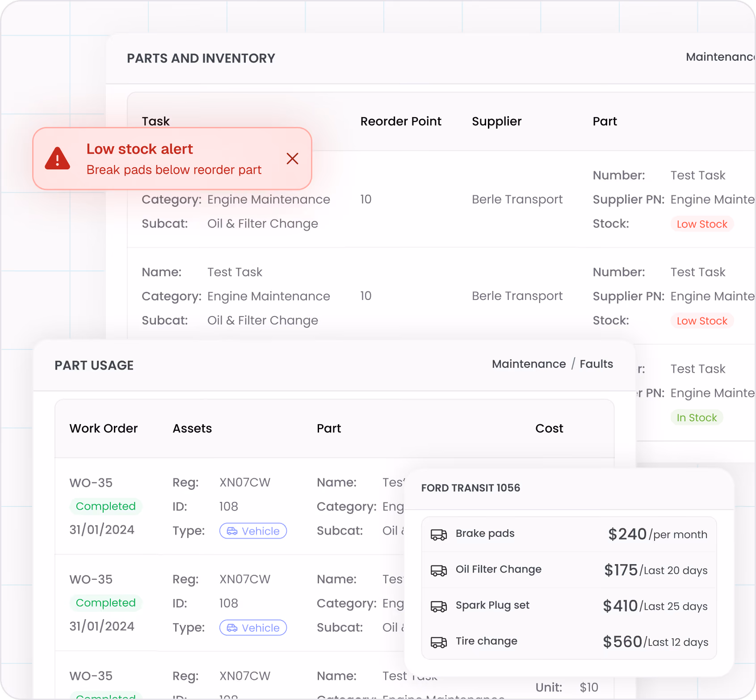This screenshot has height=700, width=756.
Task: Select the Tire change $560 row
Action: pyautogui.click(x=569, y=642)
